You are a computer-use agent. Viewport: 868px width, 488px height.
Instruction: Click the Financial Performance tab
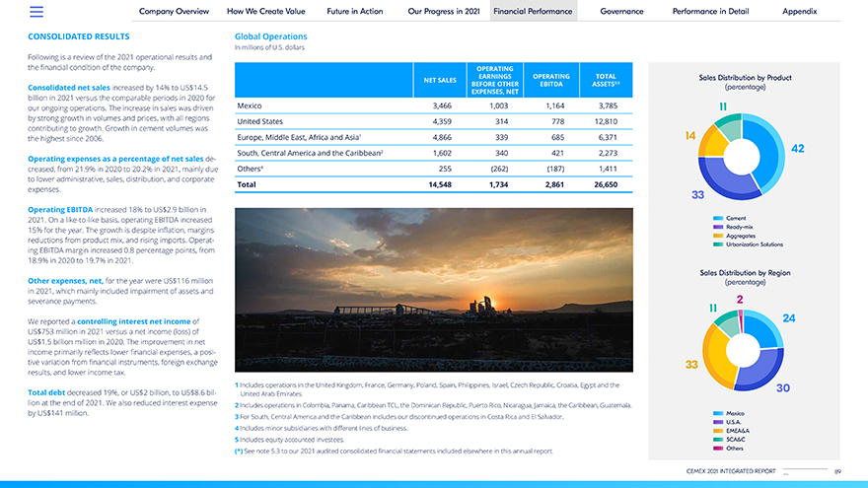(x=533, y=11)
